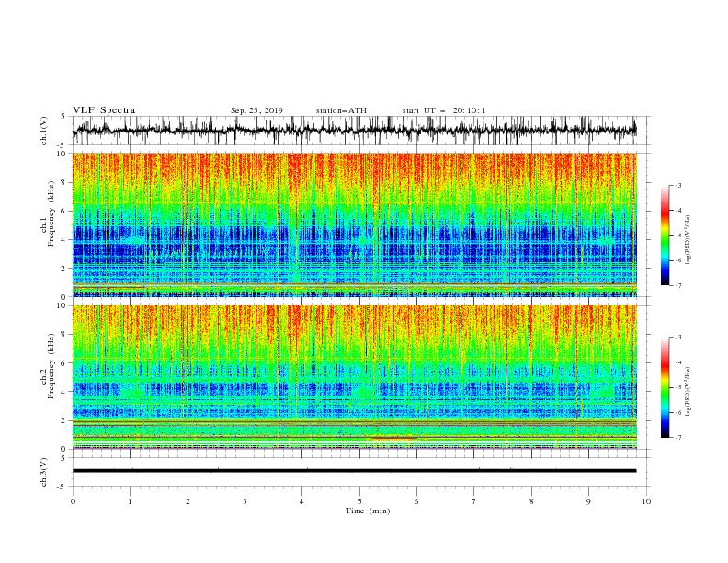Click the 'start UT = 20:10:1' label
The width and height of the screenshot is (728, 563).
(444, 110)
